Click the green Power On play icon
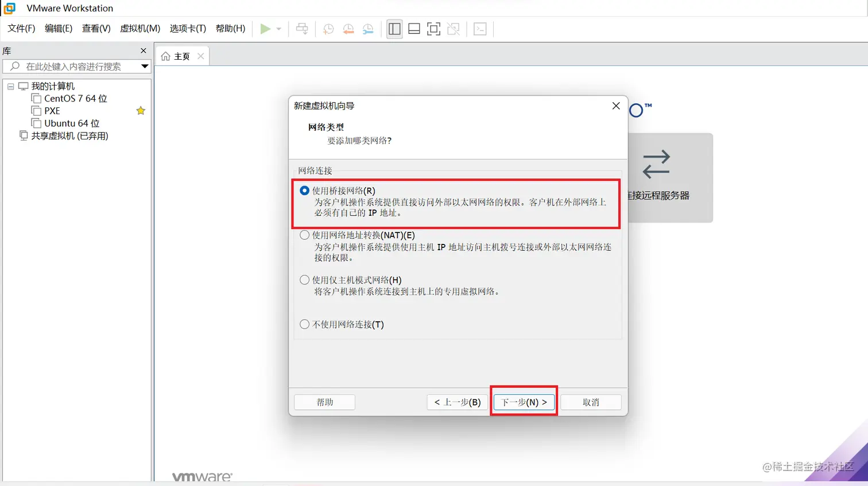 pyautogui.click(x=265, y=29)
